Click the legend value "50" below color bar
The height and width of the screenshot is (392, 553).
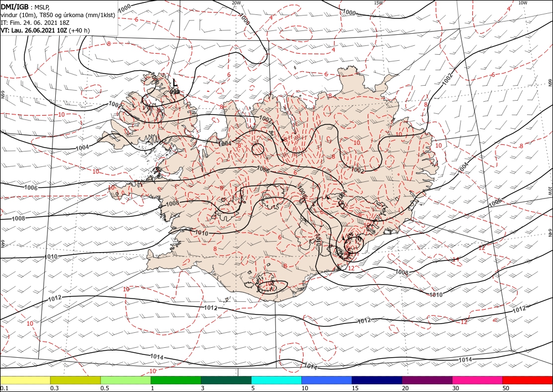506,388
